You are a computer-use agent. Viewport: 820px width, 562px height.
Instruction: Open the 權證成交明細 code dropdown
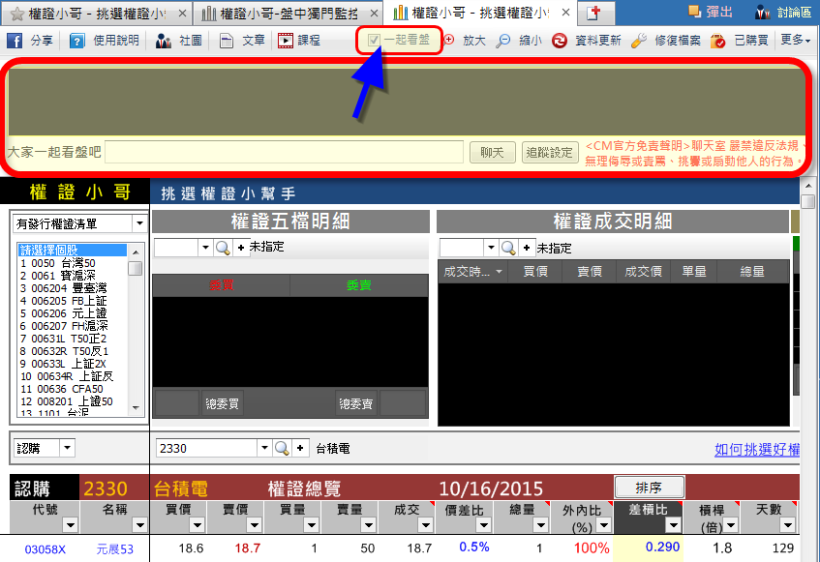[491, 247]
